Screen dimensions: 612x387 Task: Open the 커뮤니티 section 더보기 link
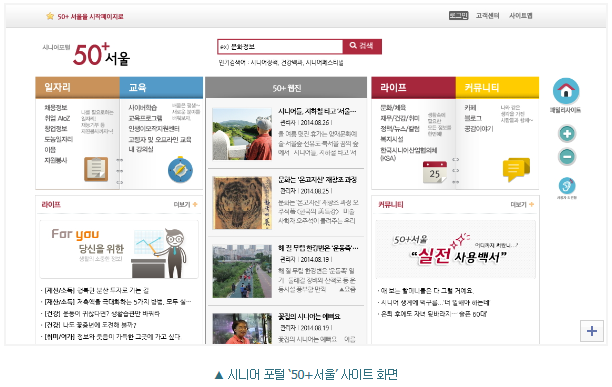[518, 204]
